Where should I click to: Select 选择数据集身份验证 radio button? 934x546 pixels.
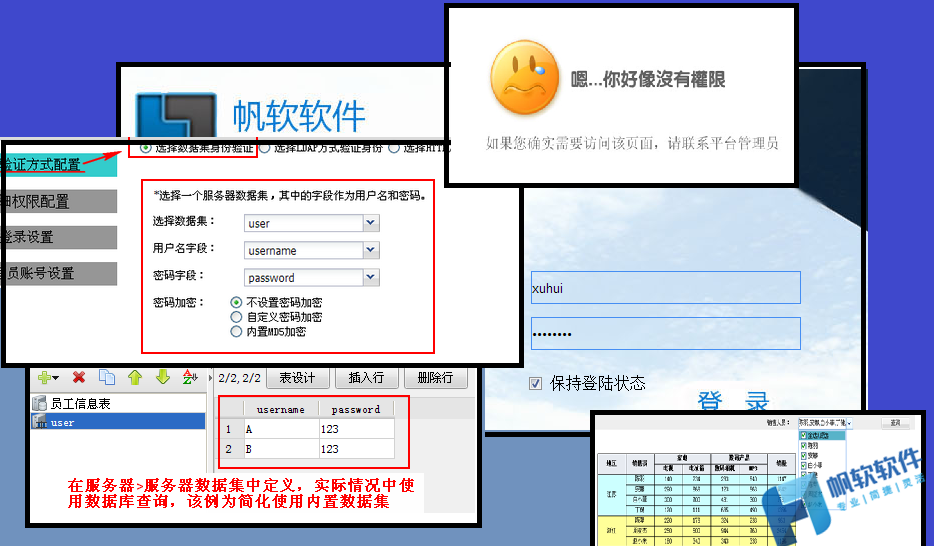pos(145,148)
